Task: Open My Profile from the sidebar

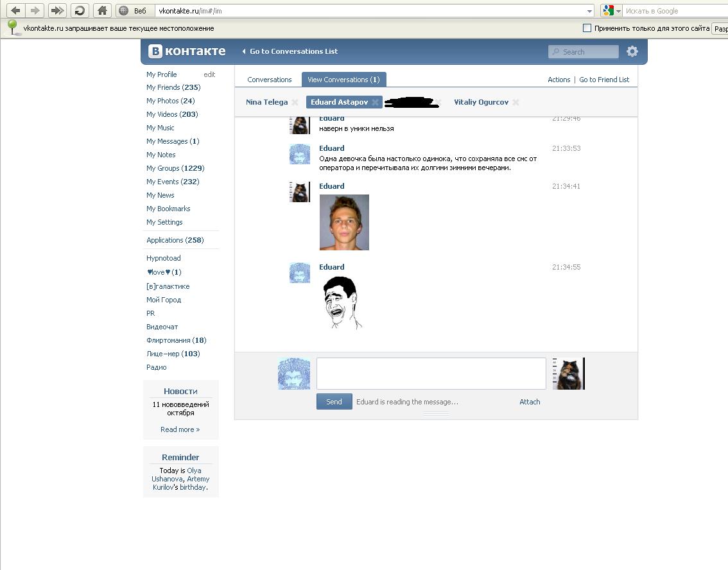Action: (x=162, y=74)
